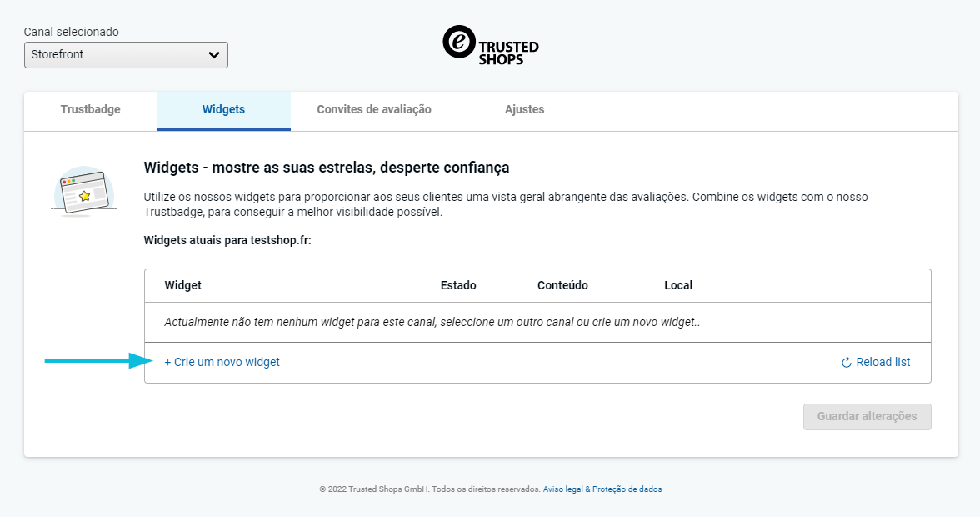Click the Trusted Shops logo
980x517 pixels.
point(490,45)
